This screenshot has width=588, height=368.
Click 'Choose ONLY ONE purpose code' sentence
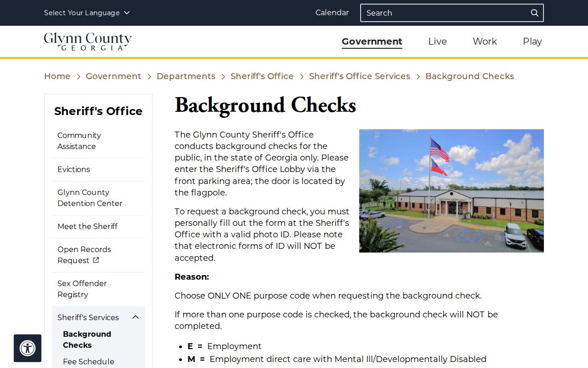point(328,296)
